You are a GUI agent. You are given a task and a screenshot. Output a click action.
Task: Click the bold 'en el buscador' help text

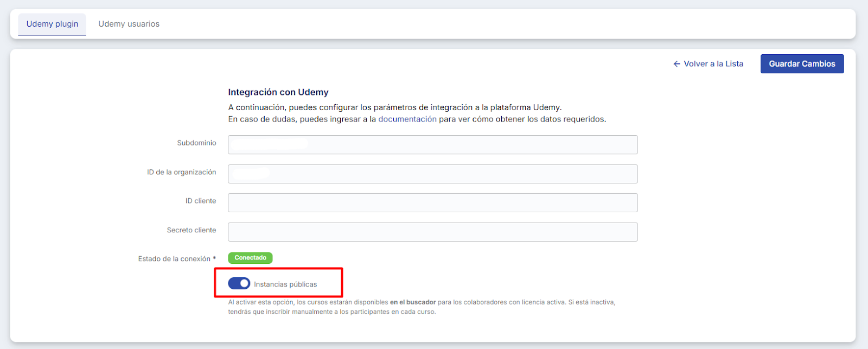click(412, 302)
